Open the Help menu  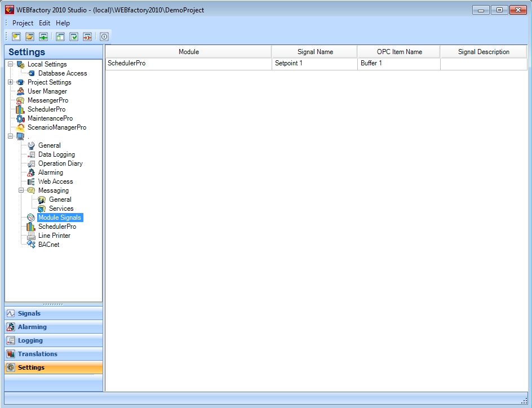click(63, 23)
